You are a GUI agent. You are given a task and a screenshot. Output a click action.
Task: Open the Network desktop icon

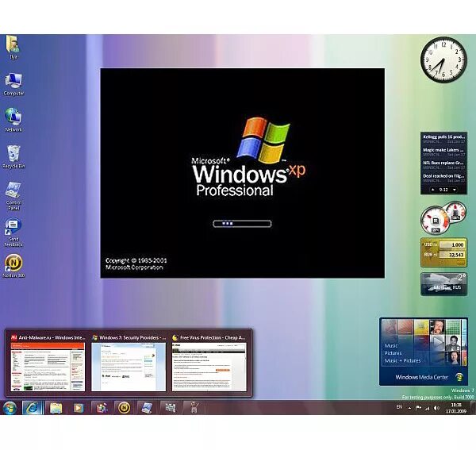click(13, 120)
